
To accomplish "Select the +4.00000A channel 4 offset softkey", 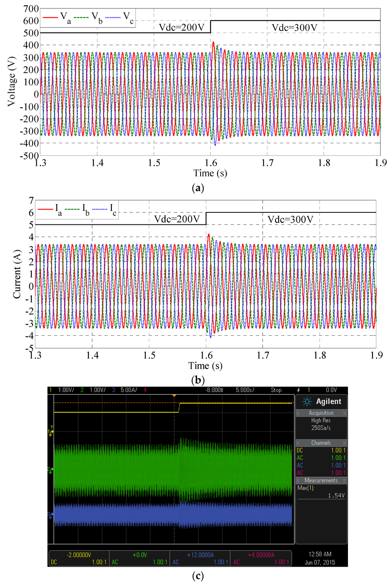I will [x=261, y=558].
